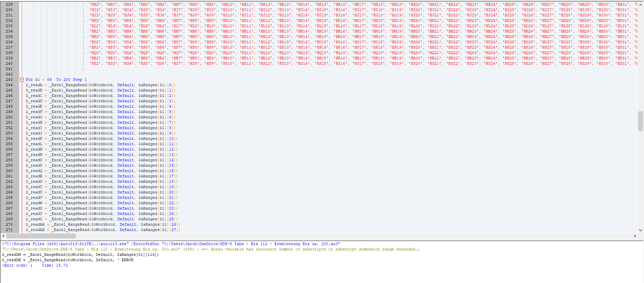The width and height of the screenshot is (644, 283).
Task: Click the $_readAB variable on line 271
Action: pyautogui.click(x=35, y=230)
